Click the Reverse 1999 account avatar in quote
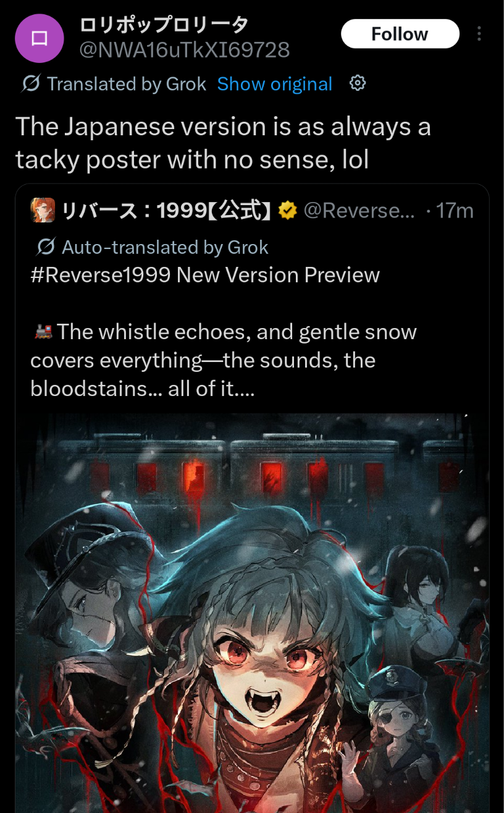Viewport: 504px width, 813px height. point(43,211)
